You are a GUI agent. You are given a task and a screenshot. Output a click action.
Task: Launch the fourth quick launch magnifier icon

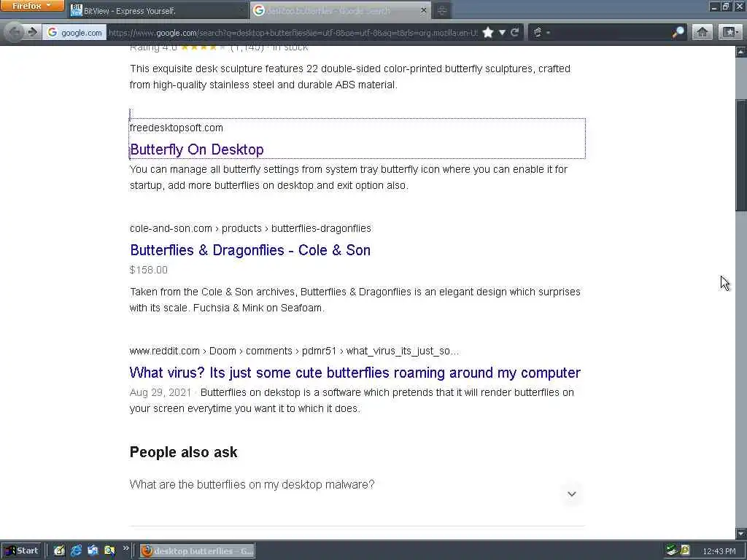coord(109,551)
